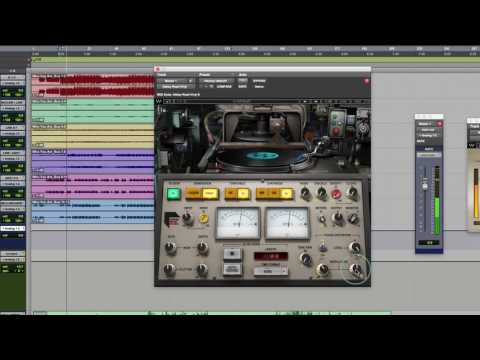Click the right VU meter
This screenshot has width=480, height=360.
[287, 223]
